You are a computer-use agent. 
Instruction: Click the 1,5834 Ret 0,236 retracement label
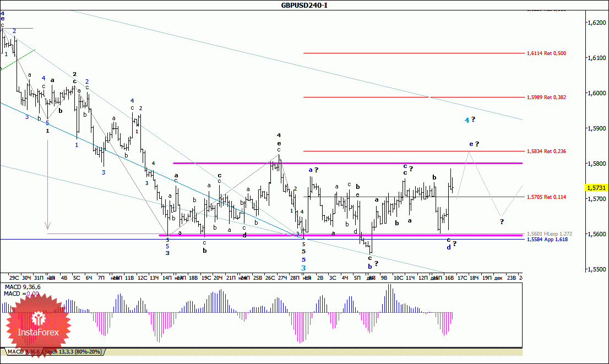point(546,151)
